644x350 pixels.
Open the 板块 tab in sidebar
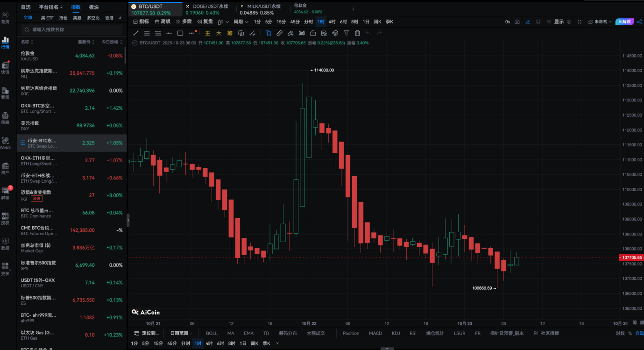click(94, 7)
